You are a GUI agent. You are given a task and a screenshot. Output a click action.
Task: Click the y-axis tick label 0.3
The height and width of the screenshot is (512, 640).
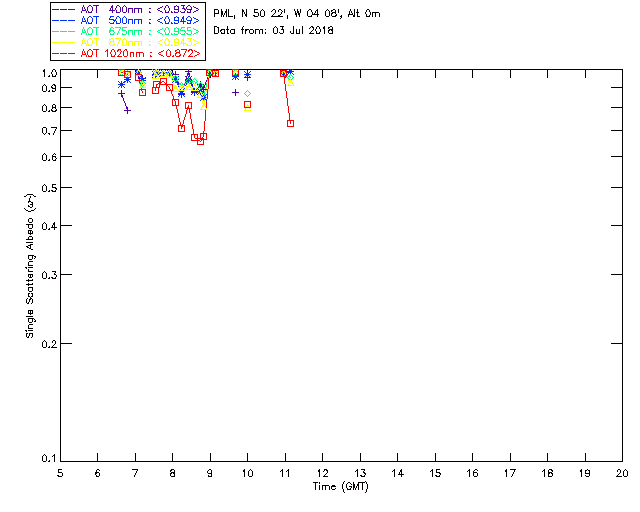coord(49,275)
